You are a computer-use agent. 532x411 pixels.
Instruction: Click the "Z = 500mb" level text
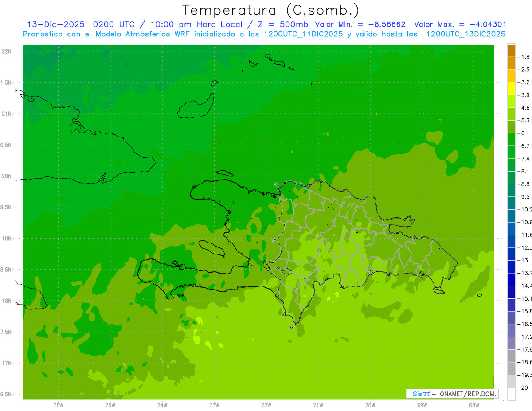click(282, 24)
